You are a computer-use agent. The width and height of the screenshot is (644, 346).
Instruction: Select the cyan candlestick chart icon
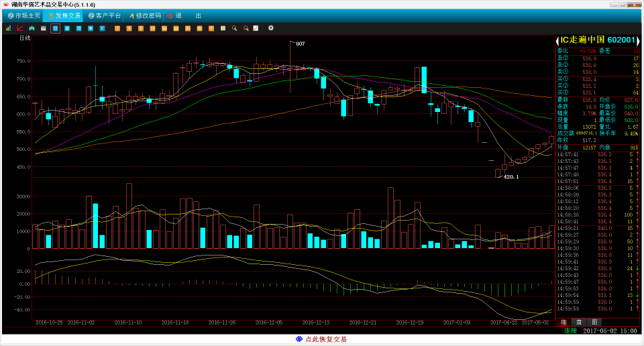tap(32, 28)
